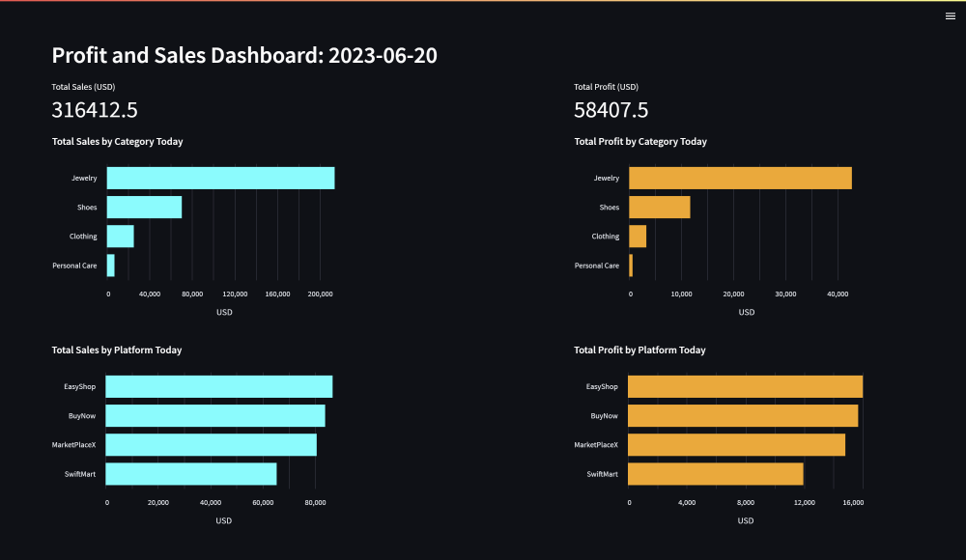This screenshot has height=560, width=966.
Task: Click the Total Profit by Platform Today title
Action: pyautogui.click(x=639, y=350)
